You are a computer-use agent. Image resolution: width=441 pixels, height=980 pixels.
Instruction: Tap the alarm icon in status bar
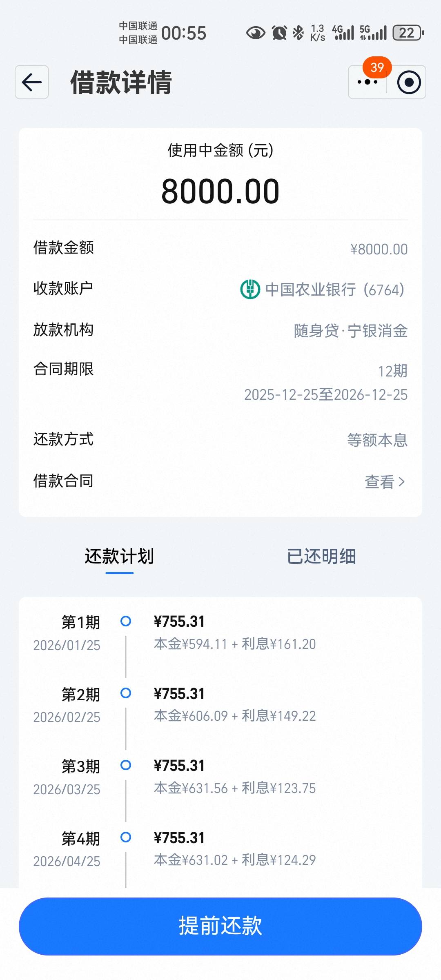coord(279,33)
